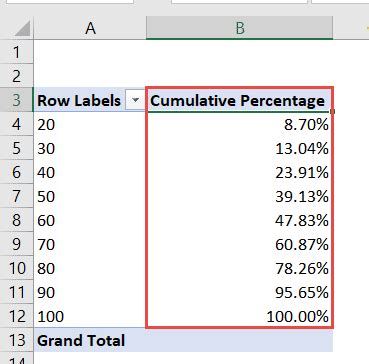Viewport: 369px width, 364px height.
Task: Select row 12 header
Action: tap(17, 316)
